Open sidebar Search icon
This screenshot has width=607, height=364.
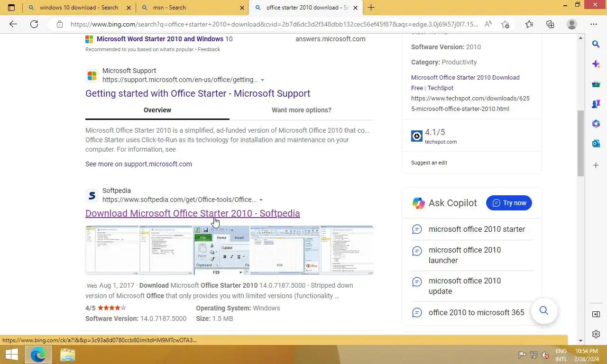tap(596, 44)
